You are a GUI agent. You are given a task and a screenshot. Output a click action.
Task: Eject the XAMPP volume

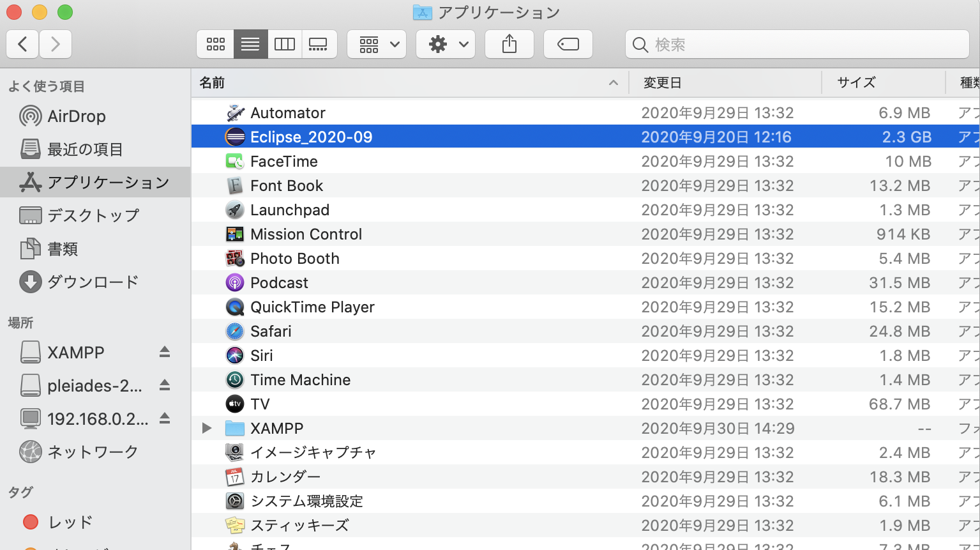[165, 352]
